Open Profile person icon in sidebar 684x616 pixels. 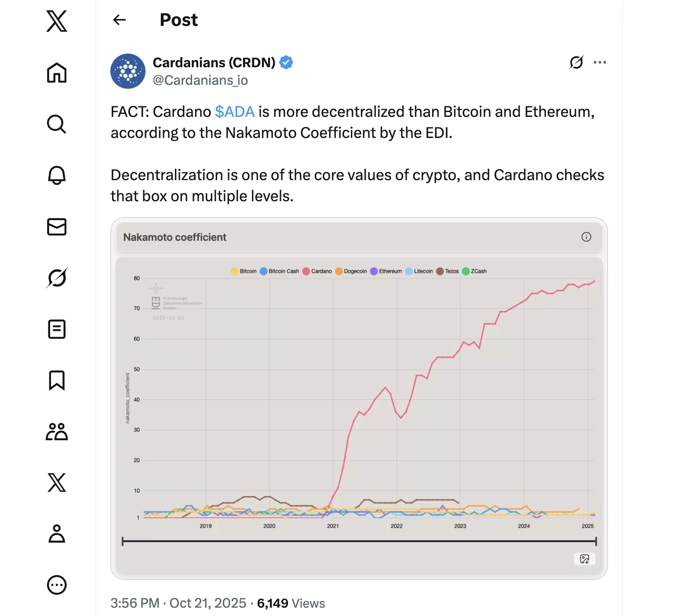[x=57, y=534]
